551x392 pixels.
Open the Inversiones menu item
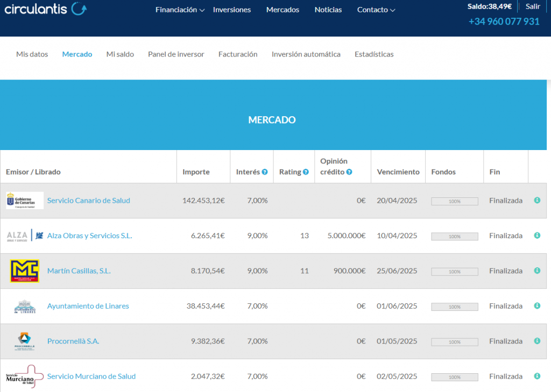(232, 10)
